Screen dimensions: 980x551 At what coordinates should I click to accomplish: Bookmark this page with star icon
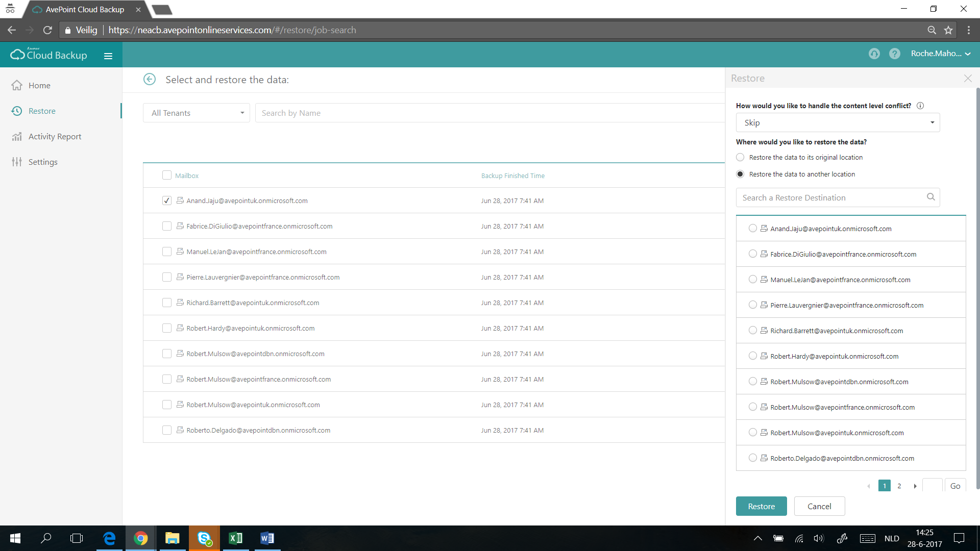[x=948, y=30]
